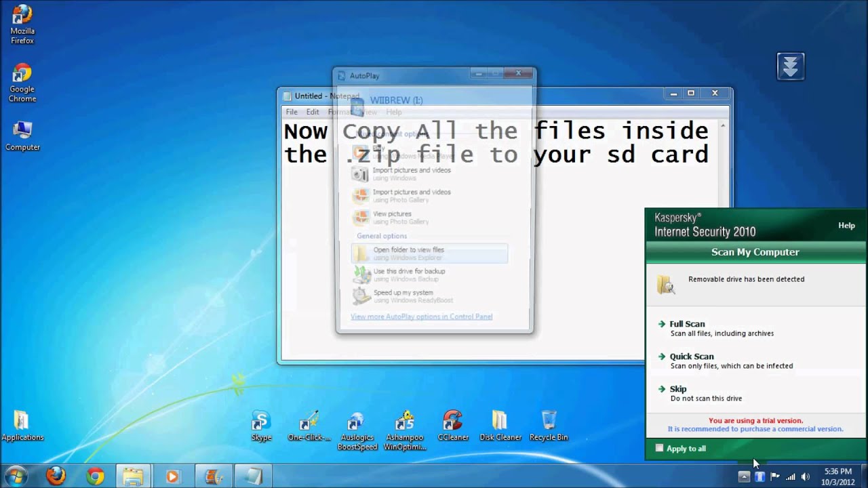The width and height of the screenshot is (868, 488).
Task: Open the Applications folder on desktop
Action: tap(22, 425)
